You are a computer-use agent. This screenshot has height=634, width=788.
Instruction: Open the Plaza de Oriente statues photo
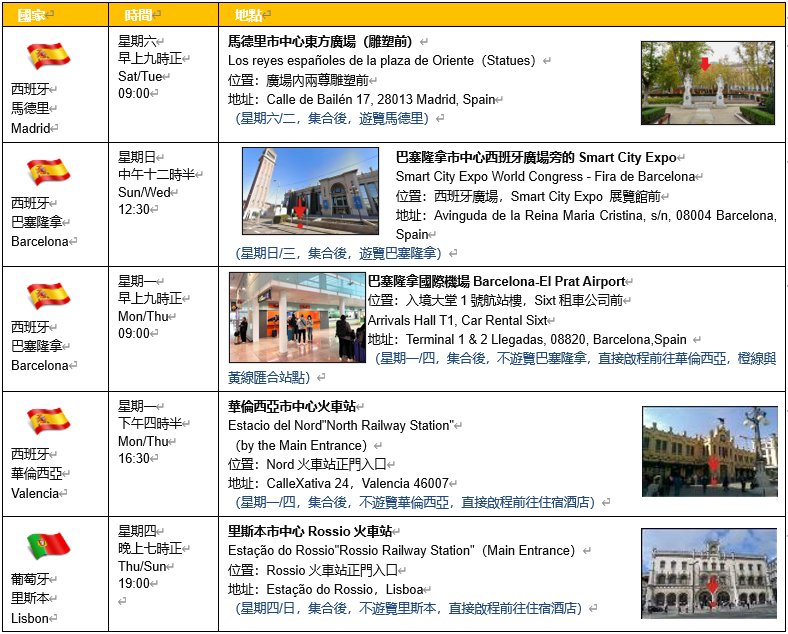pyautogui.click(x=708, y=83)
